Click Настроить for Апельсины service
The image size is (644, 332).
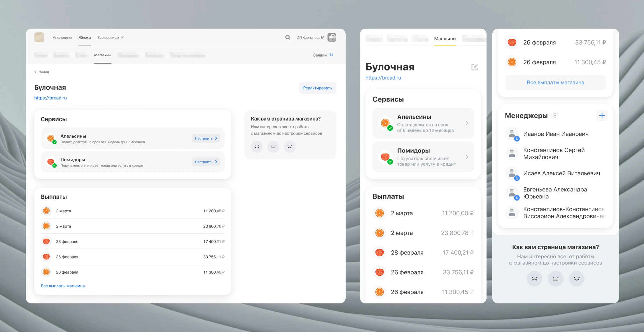tap(206, 138)
